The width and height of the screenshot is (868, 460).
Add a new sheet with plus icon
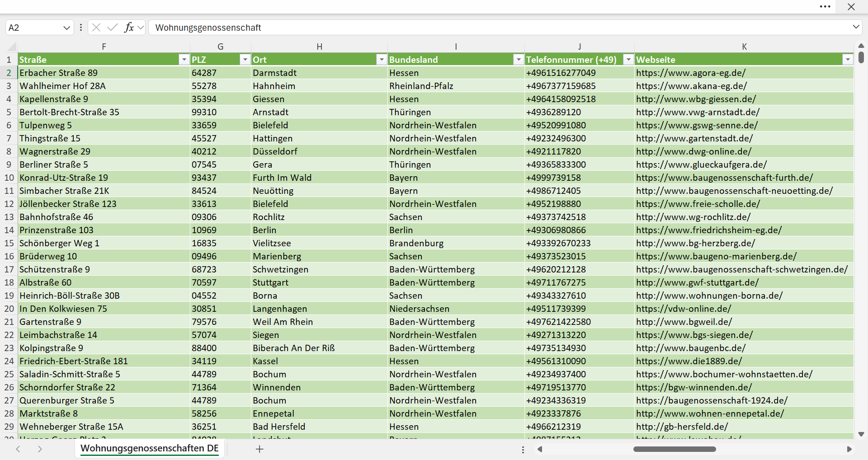[259, 449]
